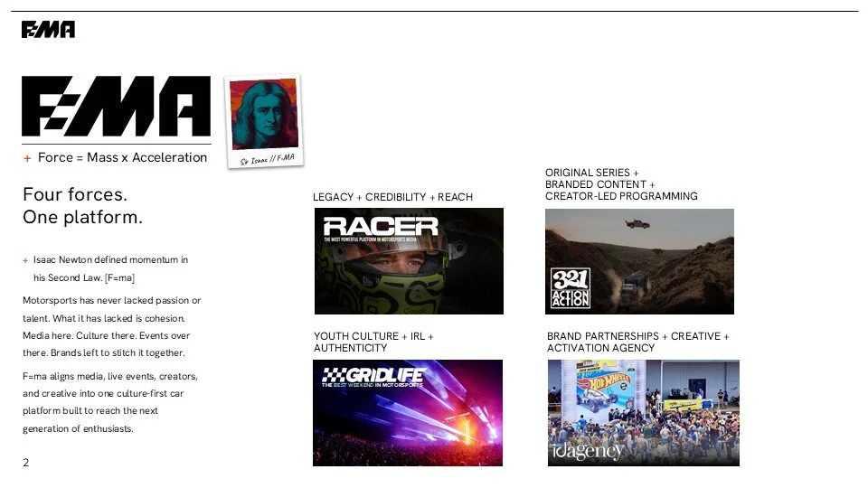Select 'Media here. Culture there. Events over' line
The height and width of the screenshot is (488, 868).
pyautogui.click(x=107, y=335)
